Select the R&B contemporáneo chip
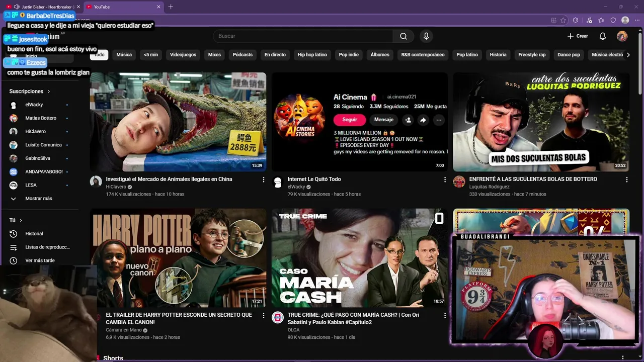This screenshot has height=362, width=644. [x=423, y=55]
